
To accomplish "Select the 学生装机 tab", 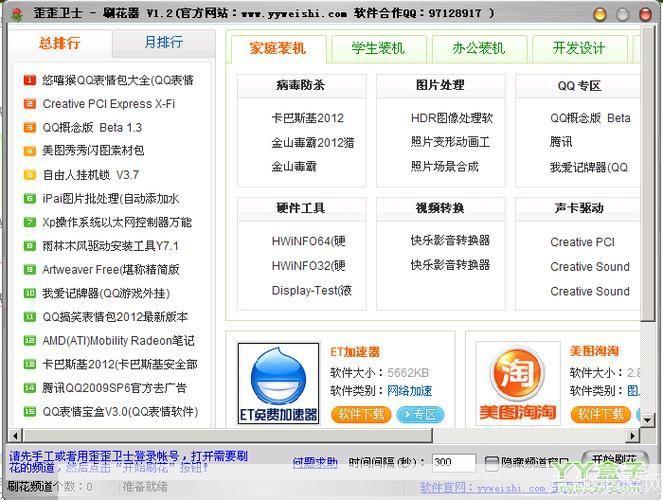I will point(378,48).
